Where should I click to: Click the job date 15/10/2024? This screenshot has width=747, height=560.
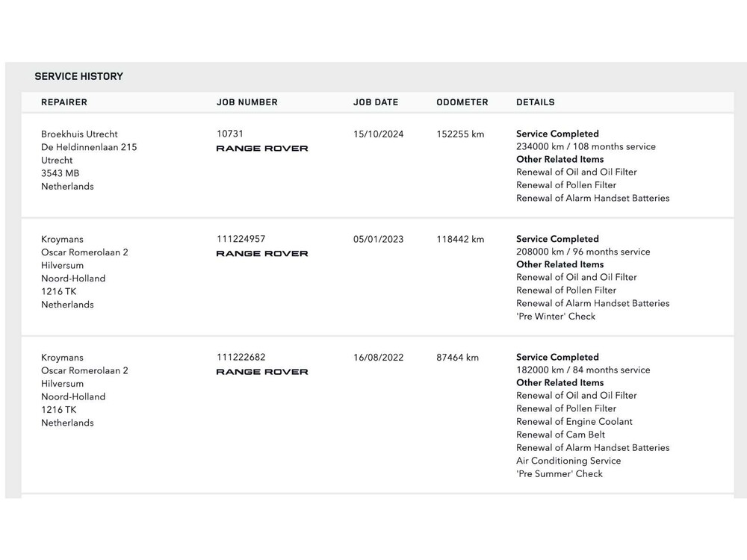click(x=379, y=134)
